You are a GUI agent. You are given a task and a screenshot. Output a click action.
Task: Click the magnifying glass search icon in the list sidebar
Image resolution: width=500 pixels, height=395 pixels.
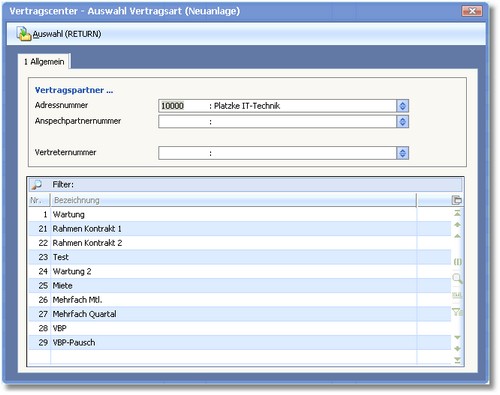[457, 278]
